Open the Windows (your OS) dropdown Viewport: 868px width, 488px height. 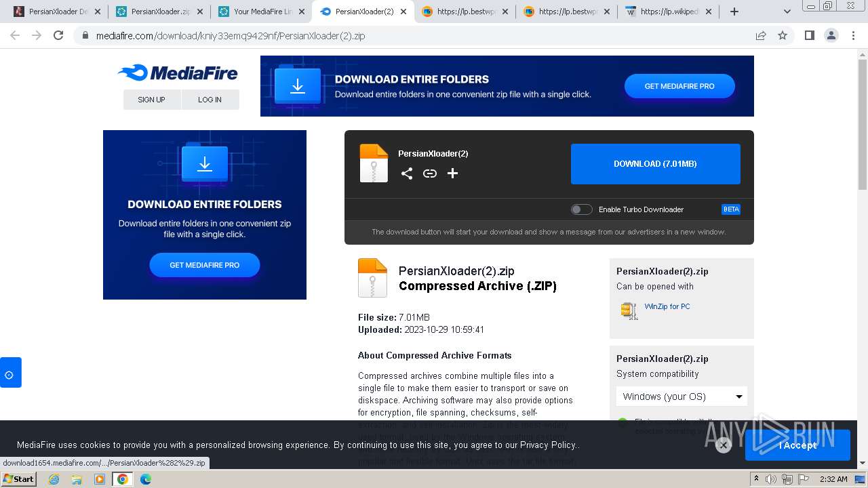coord(682,396)
